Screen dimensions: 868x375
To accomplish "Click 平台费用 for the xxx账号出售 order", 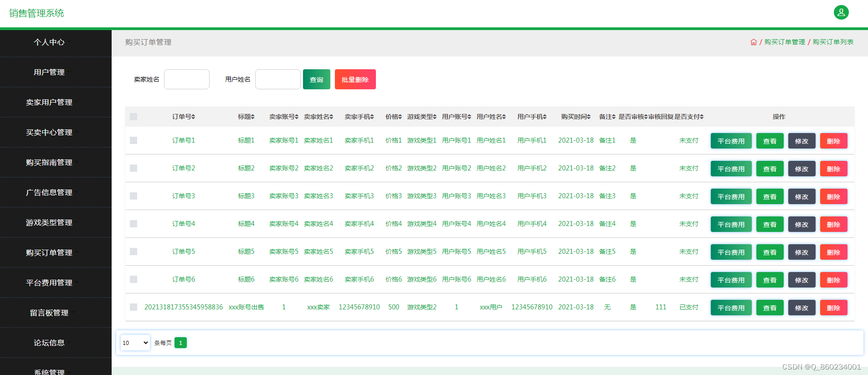I will 731,308.
